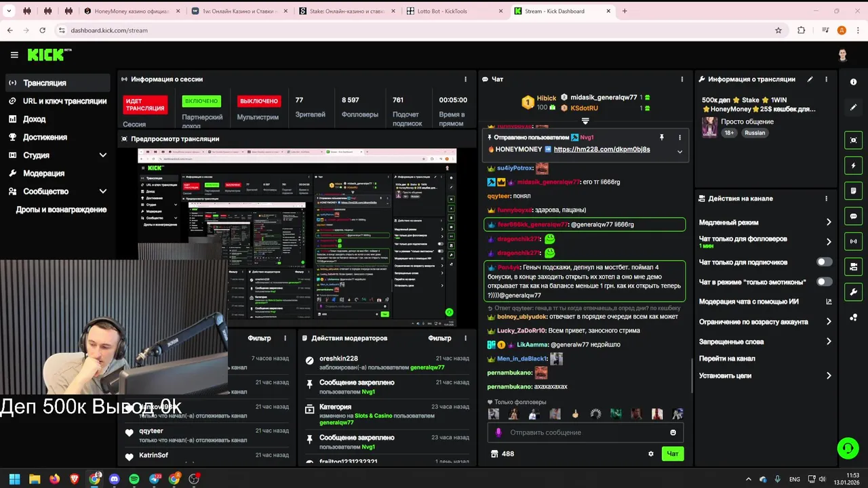The image size is (868, 488).
Task: Click the browser address bar
Action: (420, 30)
